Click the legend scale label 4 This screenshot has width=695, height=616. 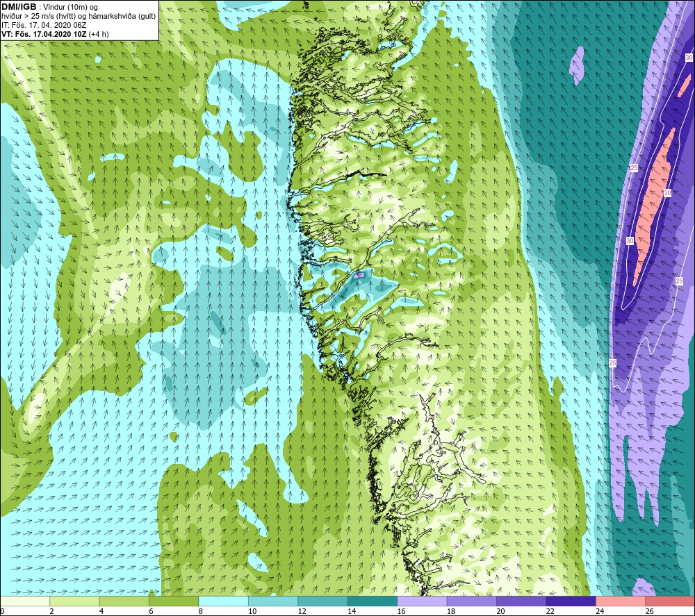coord(101,611)
